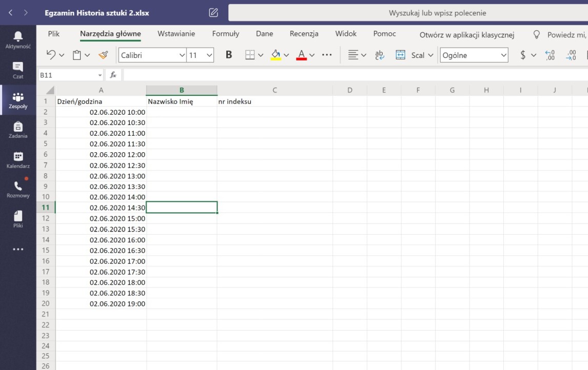Toggle bold formatting

click(x=229, y=55)
